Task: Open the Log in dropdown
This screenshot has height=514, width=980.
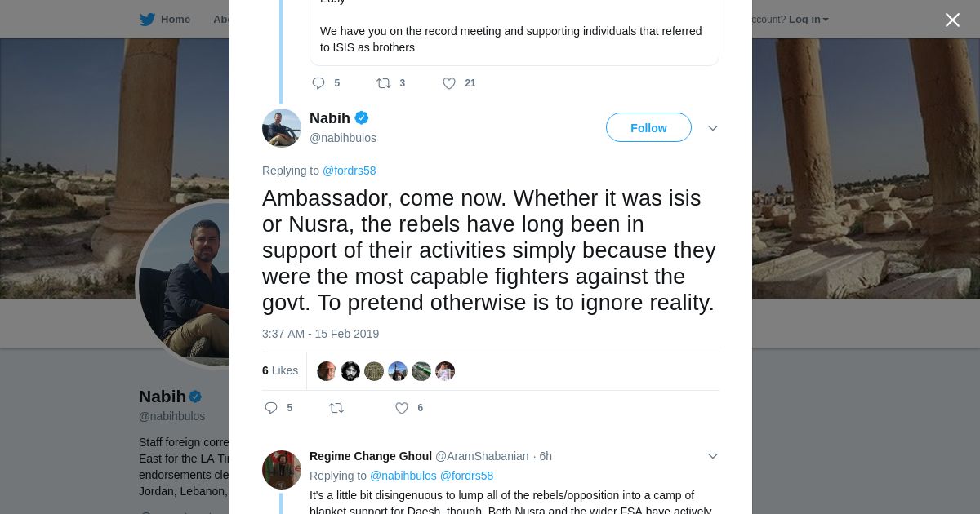Action: 808,20
